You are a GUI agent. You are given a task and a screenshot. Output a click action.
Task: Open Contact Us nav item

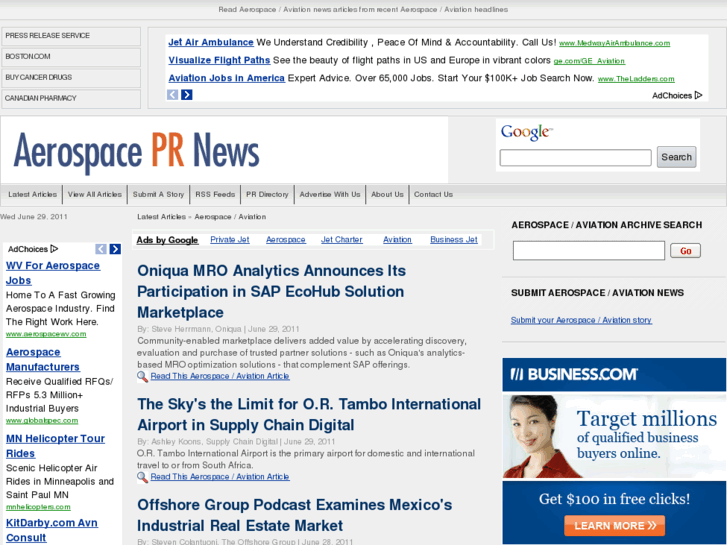click(x=434, y=194)
